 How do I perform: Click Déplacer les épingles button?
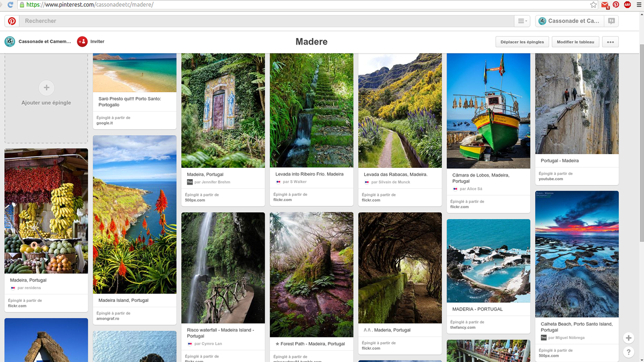point(522,42)
